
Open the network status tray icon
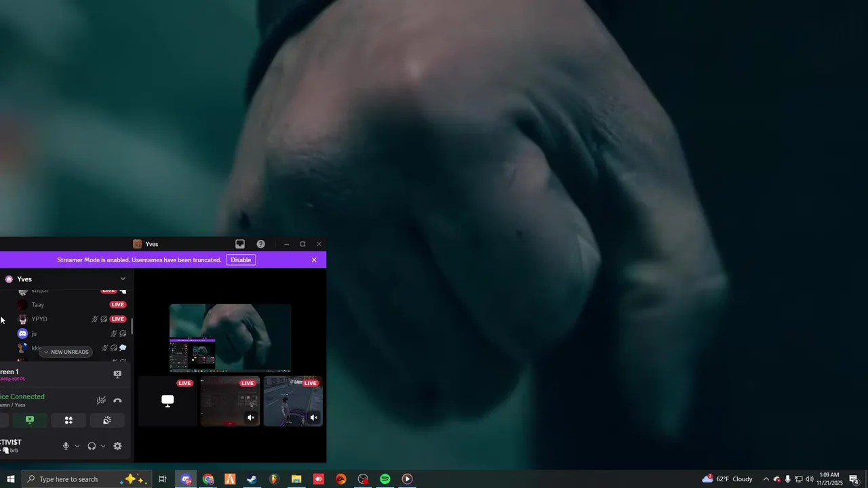point(798,479)
